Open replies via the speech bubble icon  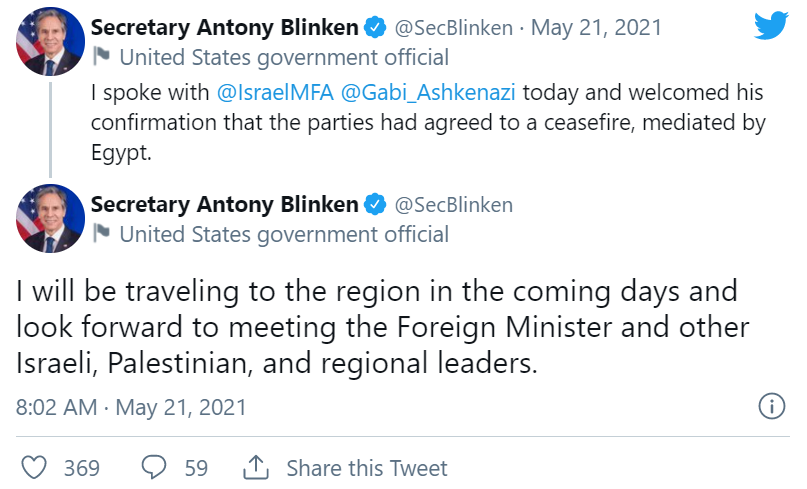(154, 467)
